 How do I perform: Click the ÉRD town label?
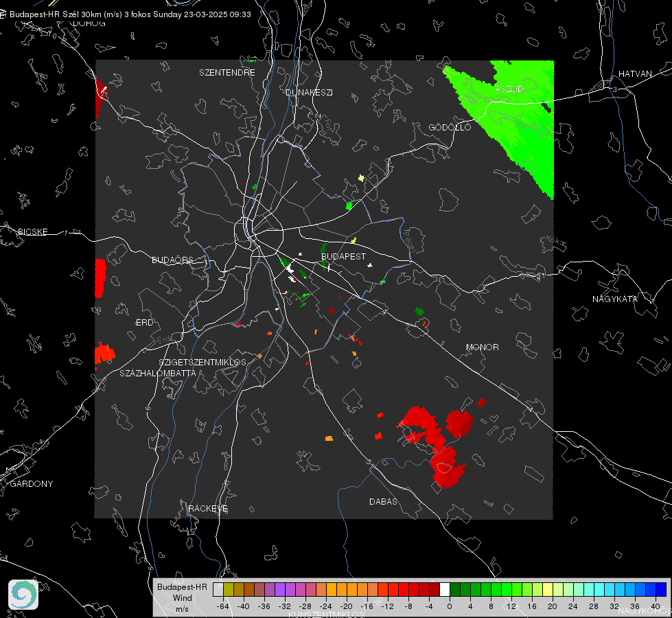[144, 323]
